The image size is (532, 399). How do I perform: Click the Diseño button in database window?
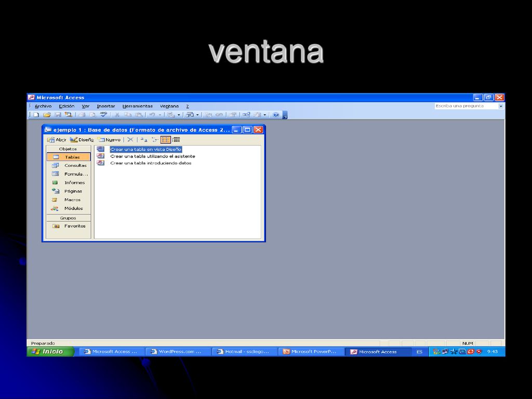[82, 139]
